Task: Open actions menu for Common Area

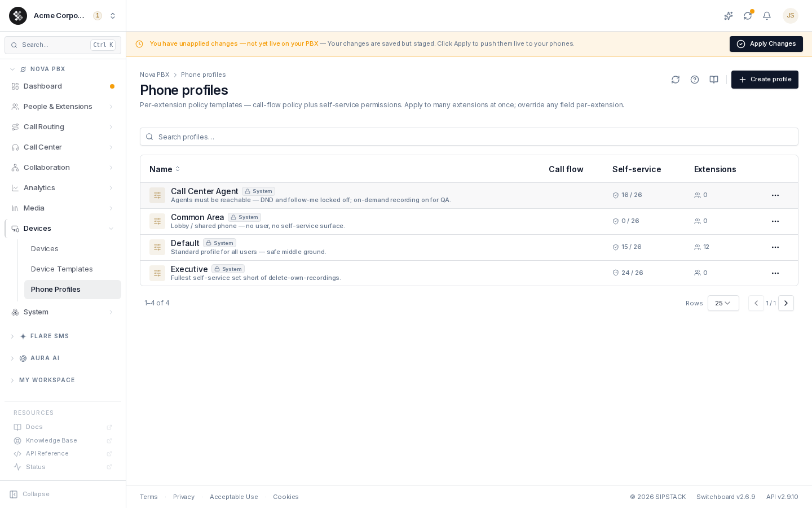Action: tap(775, 221)
